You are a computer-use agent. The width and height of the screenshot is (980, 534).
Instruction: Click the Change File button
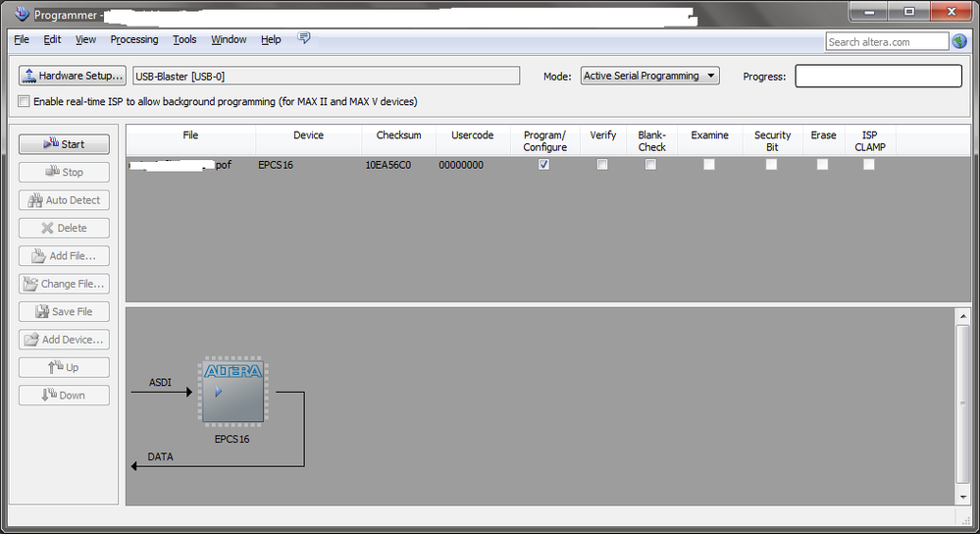click(64, 284)
